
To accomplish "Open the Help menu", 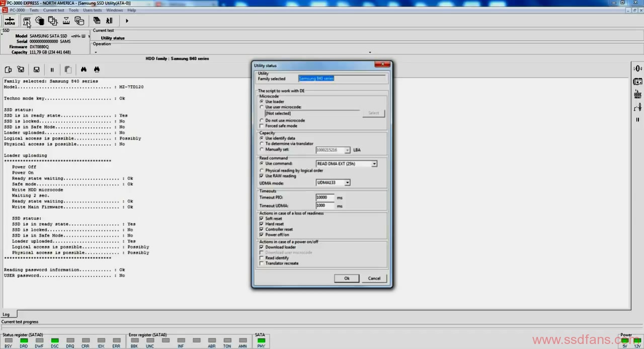I will coord(131,10).
